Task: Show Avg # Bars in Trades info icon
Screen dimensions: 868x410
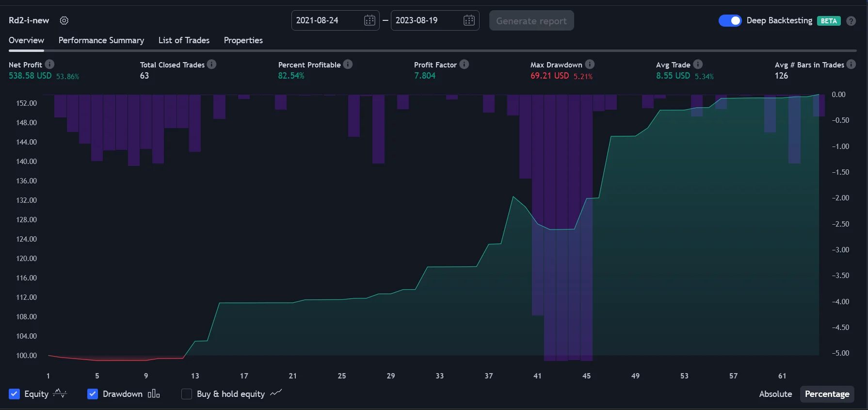Action: tap(851, 64)
